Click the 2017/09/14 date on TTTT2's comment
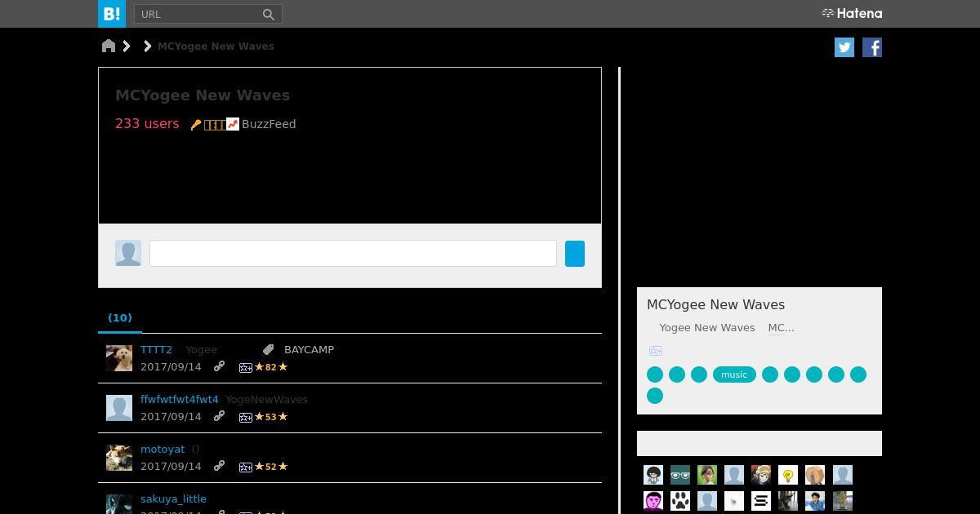Screen dimensions: 980x514 coord(171,366)
